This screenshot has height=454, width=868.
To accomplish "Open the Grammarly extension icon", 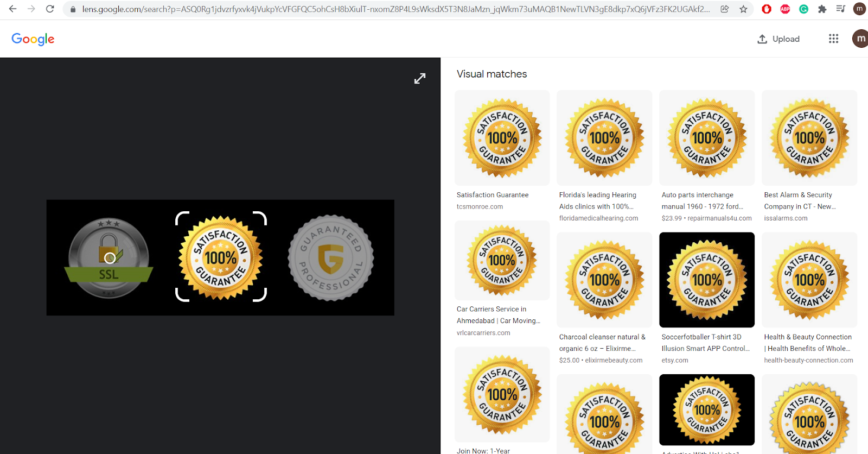I will pyautogui.click(x=803, y=9).
